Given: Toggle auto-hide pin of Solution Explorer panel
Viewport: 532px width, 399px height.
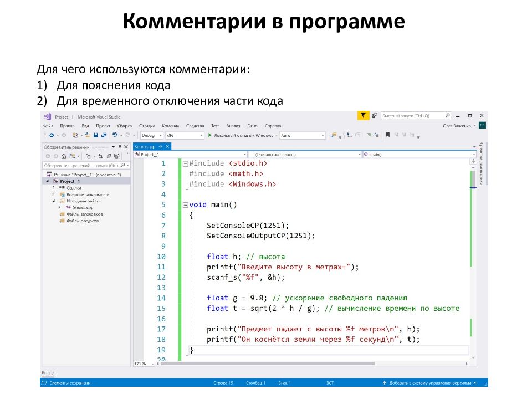Looking at the screenshot, I should [120, 147].
